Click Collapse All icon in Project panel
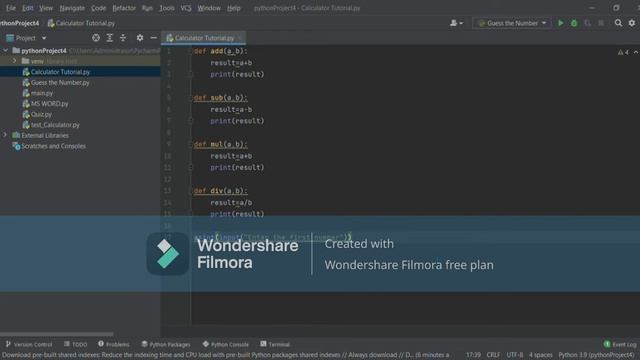Viewport: 640px width, 360px height. [x=123, y=38]
